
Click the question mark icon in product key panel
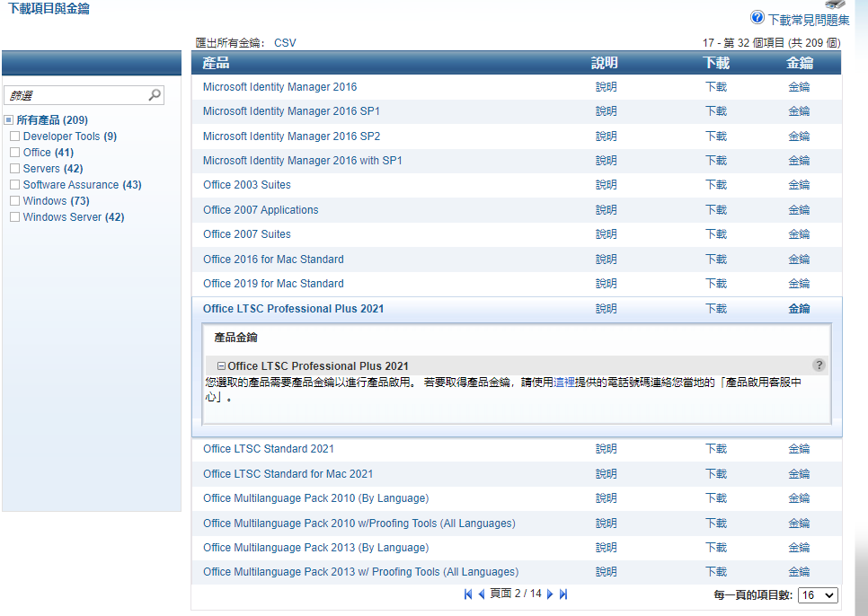[x=819, y=365]
